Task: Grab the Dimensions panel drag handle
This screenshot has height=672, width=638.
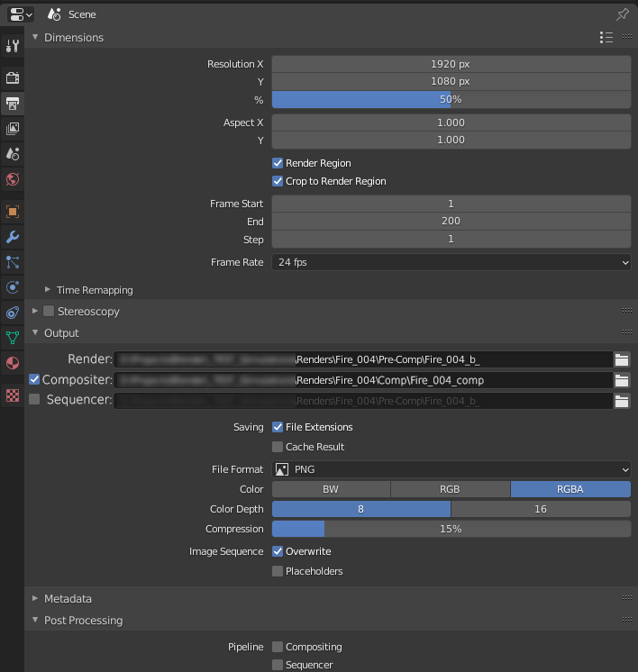Action: pos(627,37)
